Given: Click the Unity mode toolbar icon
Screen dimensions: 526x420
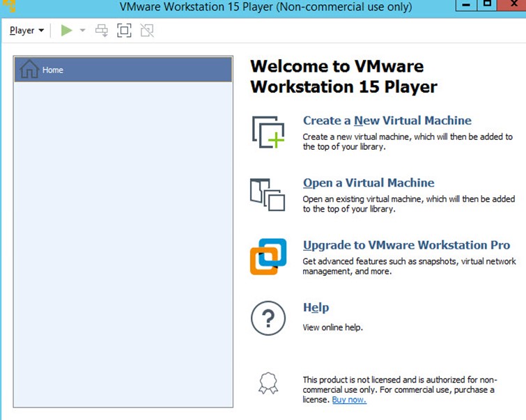Looking at the screenshot, I should 147,31.
